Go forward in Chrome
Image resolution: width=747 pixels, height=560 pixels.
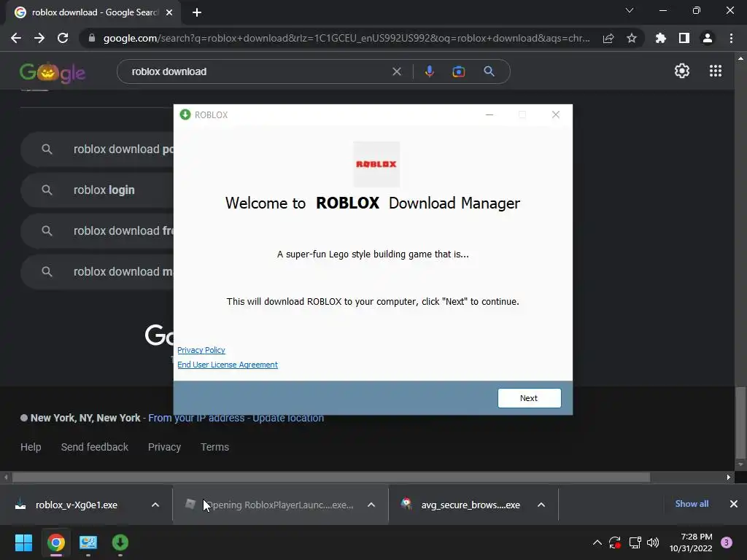[39, 38]
